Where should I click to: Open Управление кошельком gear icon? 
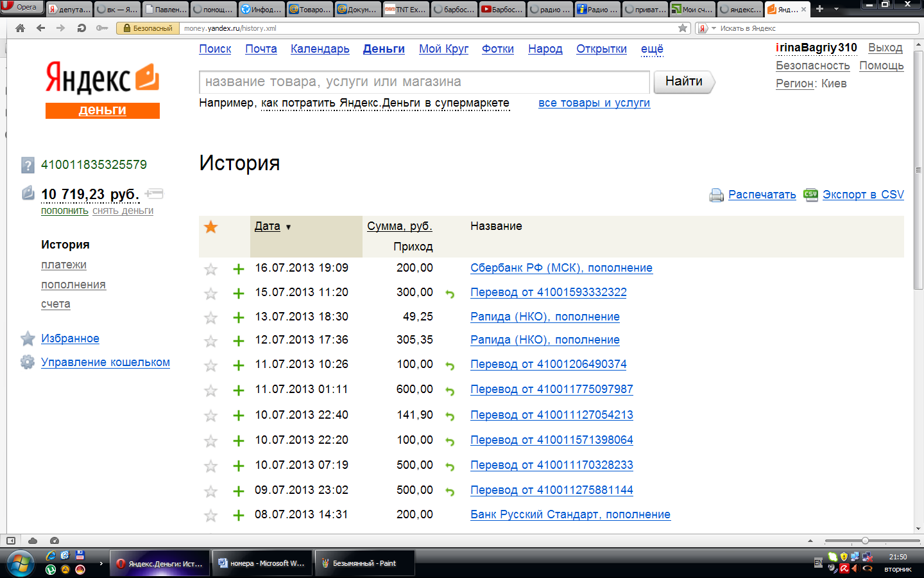coord(28,362)
